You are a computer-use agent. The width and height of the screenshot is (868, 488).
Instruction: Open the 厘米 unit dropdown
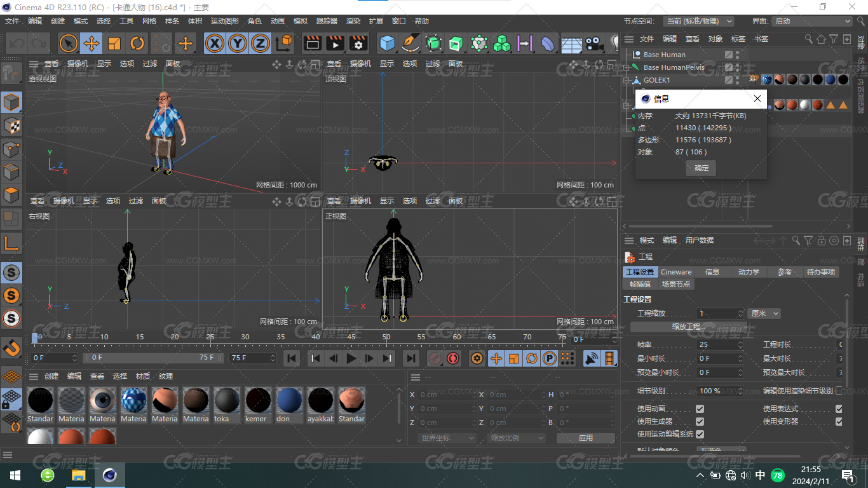(764, 313)
